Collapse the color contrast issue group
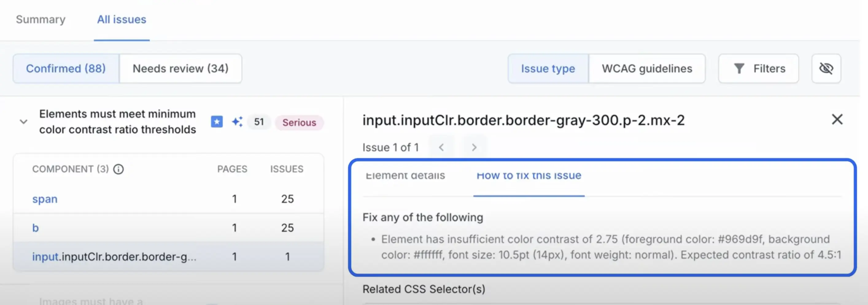 click(x=24, y=122)
